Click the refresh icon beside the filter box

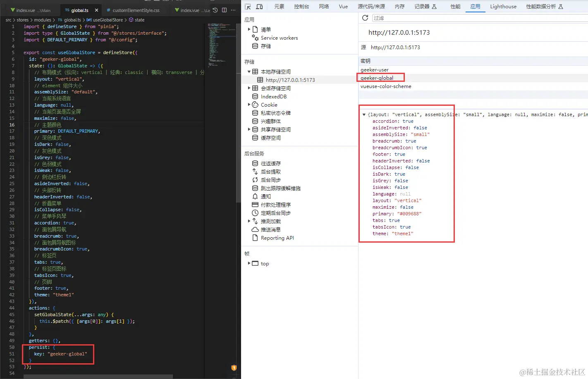[x=365, y=18]
